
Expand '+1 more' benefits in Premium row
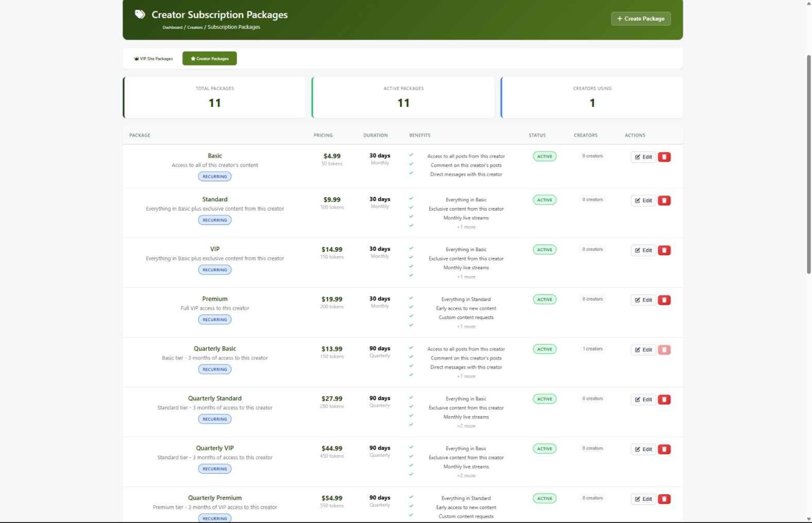pyautogui.click(x=466, y=327)
